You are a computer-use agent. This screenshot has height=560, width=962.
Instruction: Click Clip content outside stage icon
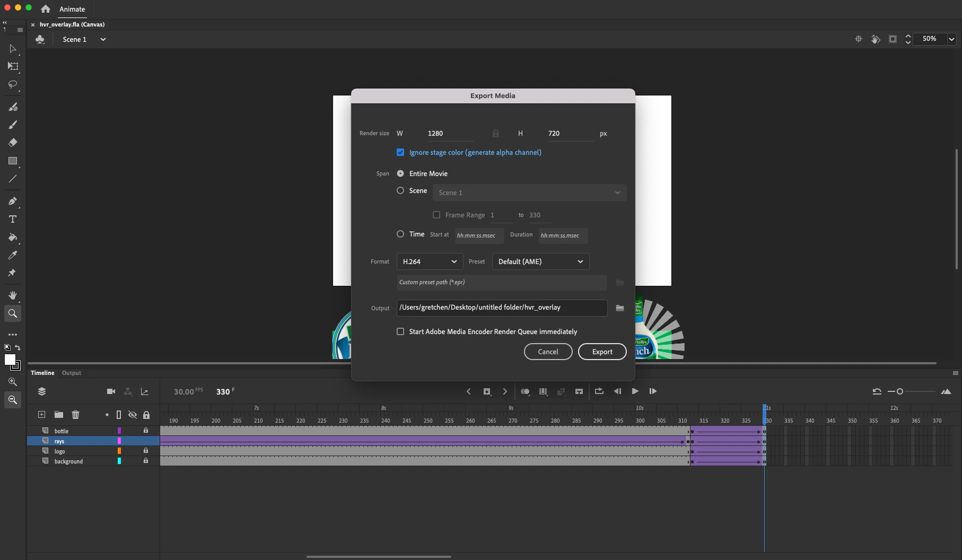(893, 39)
